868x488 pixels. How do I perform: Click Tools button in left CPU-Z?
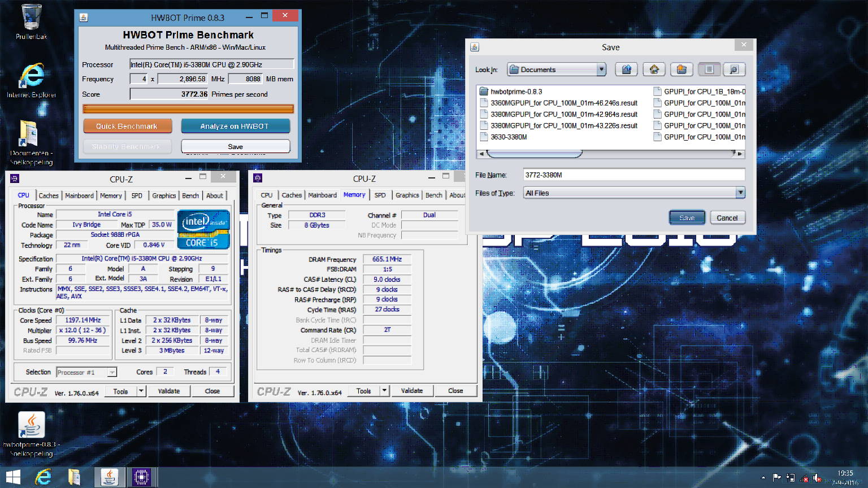pos(121,391)
